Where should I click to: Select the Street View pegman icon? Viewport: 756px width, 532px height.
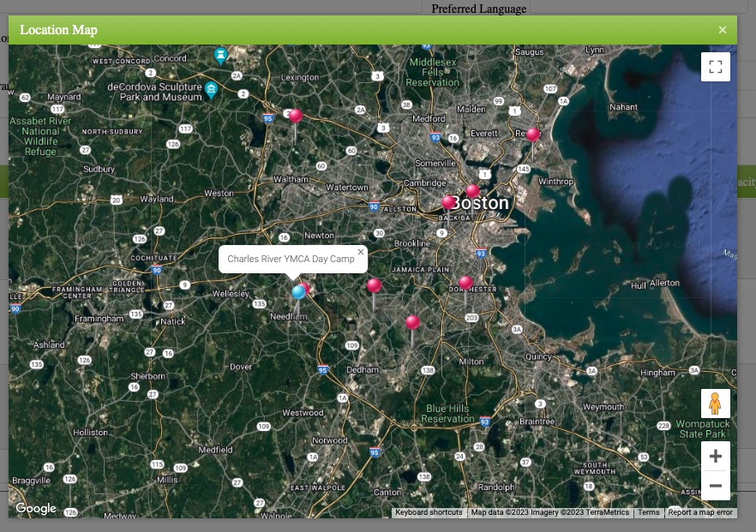[716, 403]
